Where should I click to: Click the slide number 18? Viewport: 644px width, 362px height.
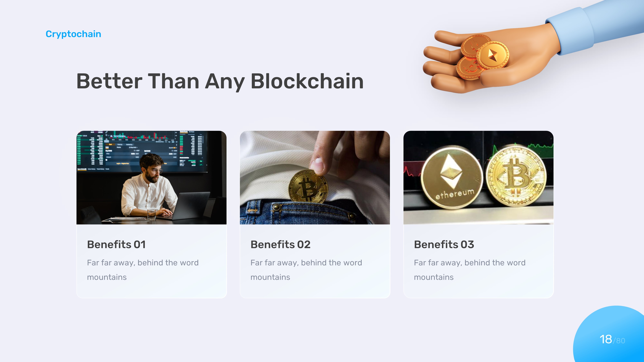606,339
